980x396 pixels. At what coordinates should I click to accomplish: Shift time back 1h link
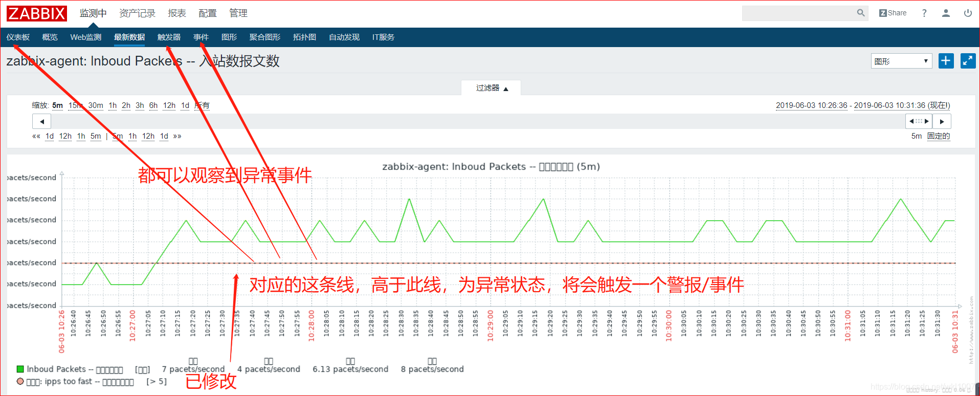pos(81,136)
